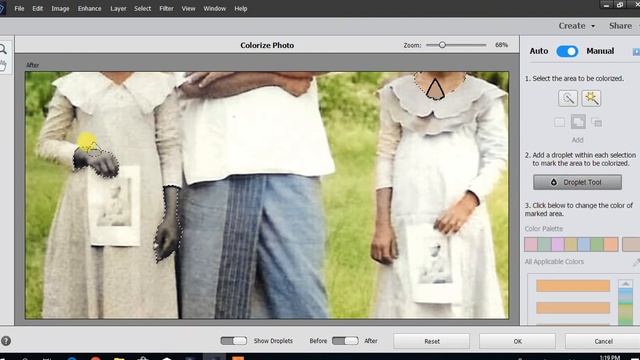Set selection mode to New selection
The width and height of the screenshot is (640, 360).
[560, 122]
